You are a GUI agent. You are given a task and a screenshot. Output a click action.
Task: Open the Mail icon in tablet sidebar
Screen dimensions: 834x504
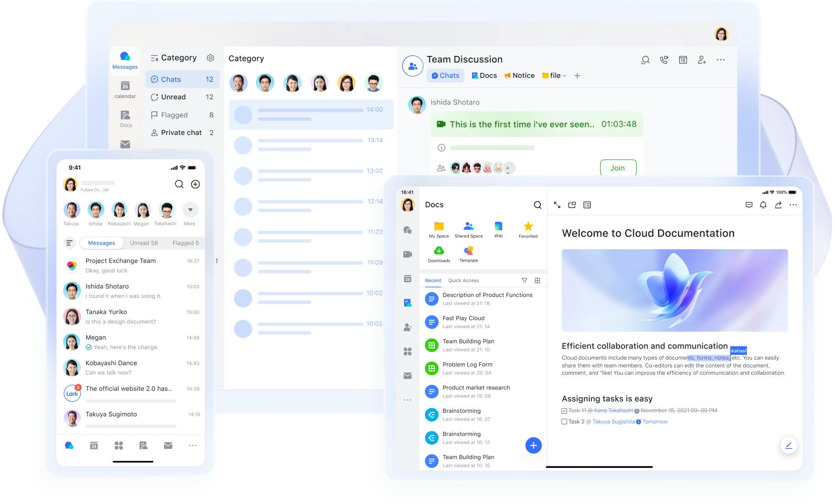coord(407,375)
